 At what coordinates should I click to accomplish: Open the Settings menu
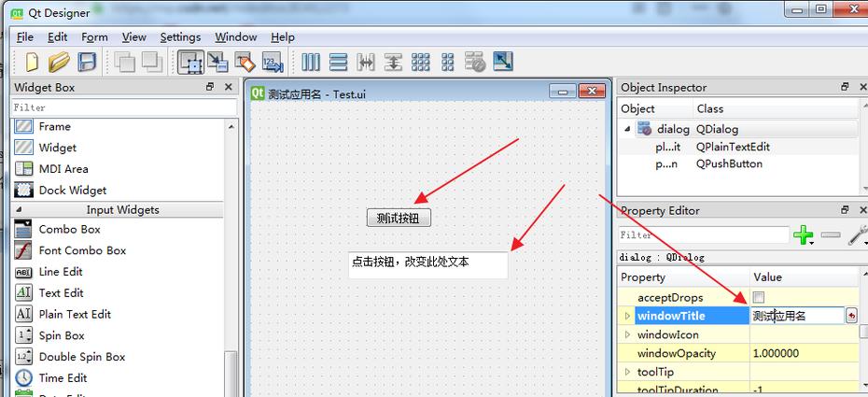180,37
